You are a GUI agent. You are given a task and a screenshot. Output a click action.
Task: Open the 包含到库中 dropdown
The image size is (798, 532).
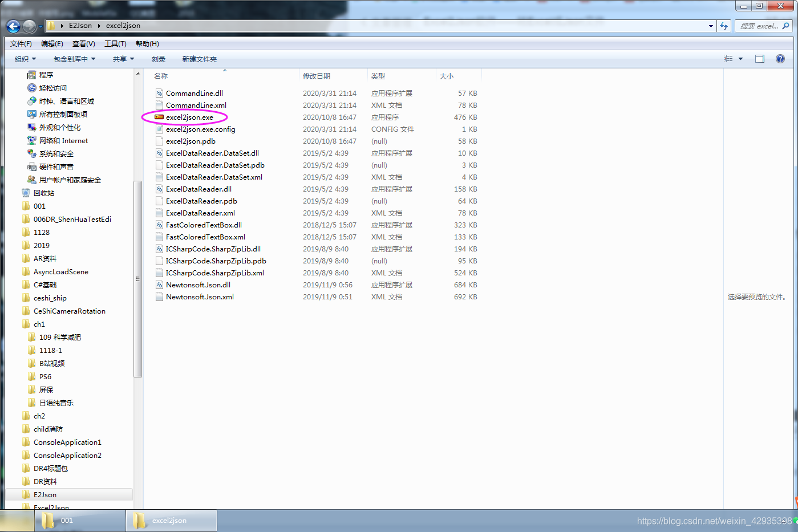click(74, 59)
